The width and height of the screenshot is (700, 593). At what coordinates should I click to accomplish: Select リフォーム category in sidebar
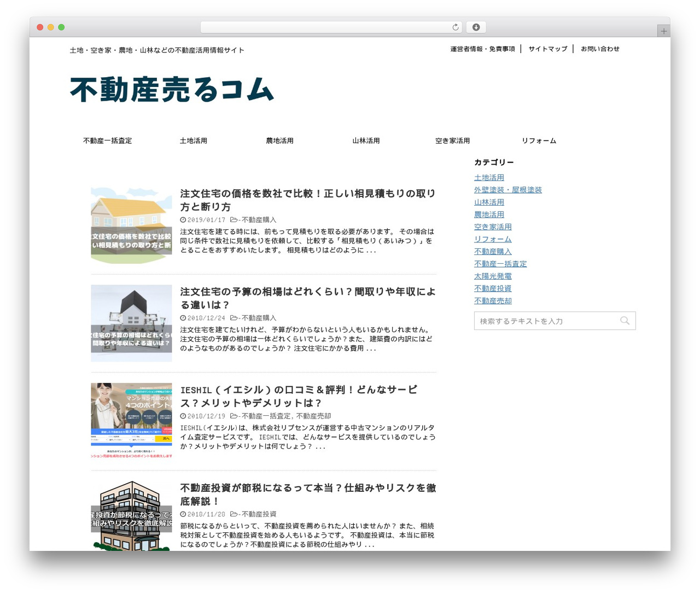coord(493,239)
